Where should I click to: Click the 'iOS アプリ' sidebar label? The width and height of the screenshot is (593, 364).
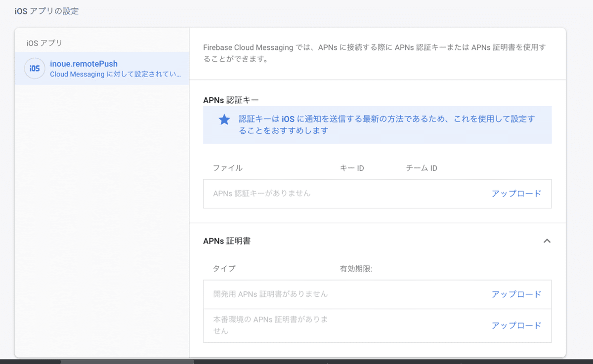pos(44,43)
